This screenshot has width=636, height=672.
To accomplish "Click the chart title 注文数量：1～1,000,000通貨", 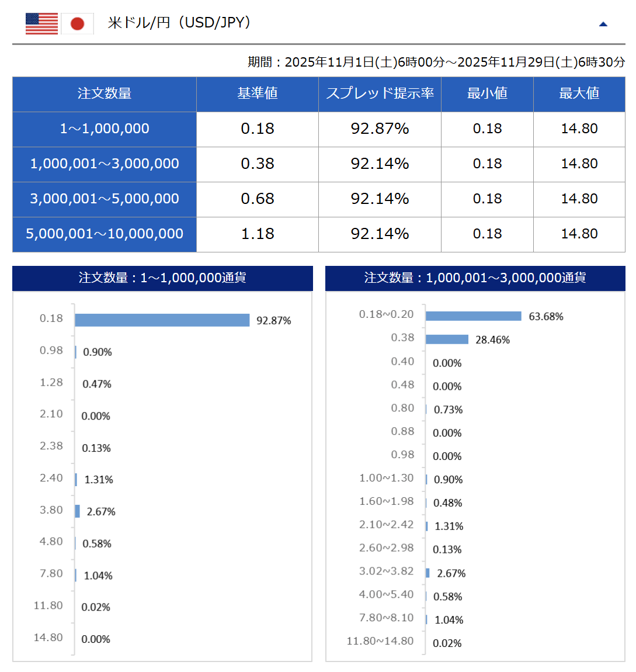I will pyautogui.click(x=162, y=278).
